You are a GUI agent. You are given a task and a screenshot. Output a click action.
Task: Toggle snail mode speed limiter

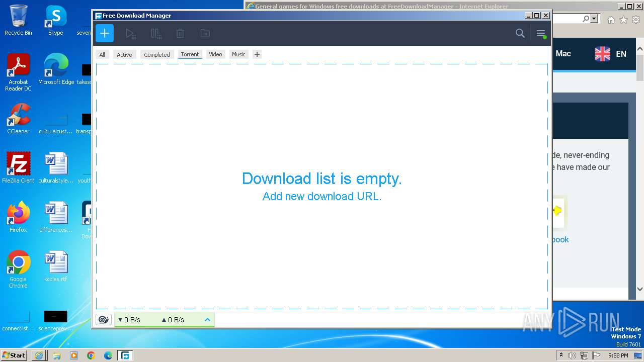click(x=104, y=320)
